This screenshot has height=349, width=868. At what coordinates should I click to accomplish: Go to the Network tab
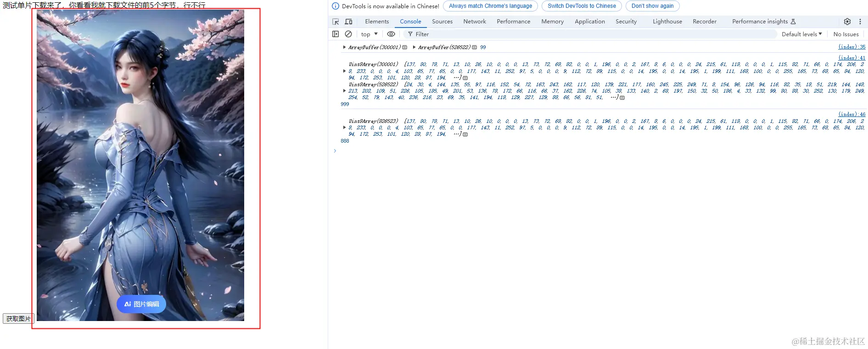(x=475, y=22)
